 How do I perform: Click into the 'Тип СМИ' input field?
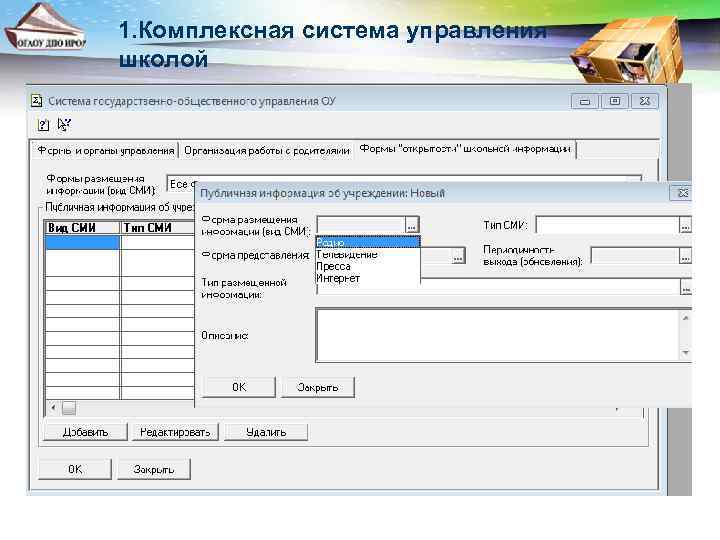608,225
